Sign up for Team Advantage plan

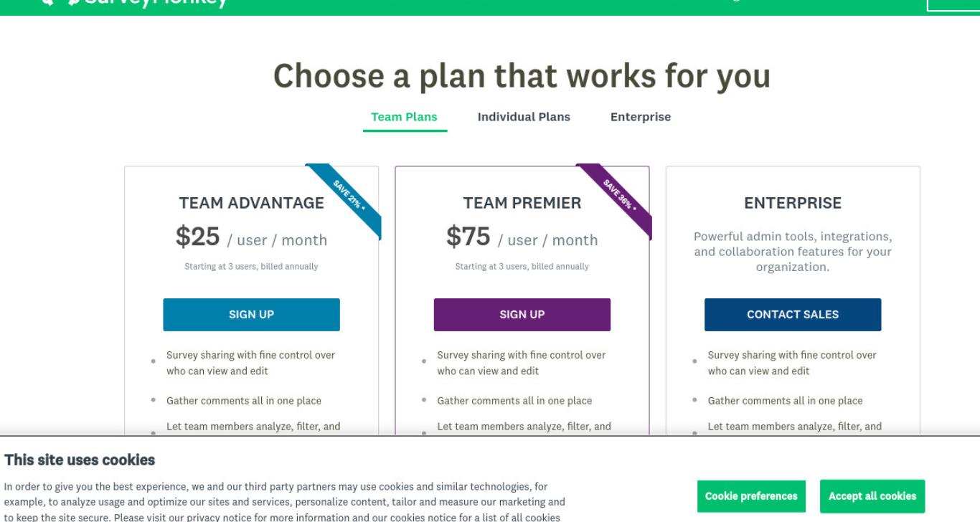pyautogui.click(x=251, y=315)
